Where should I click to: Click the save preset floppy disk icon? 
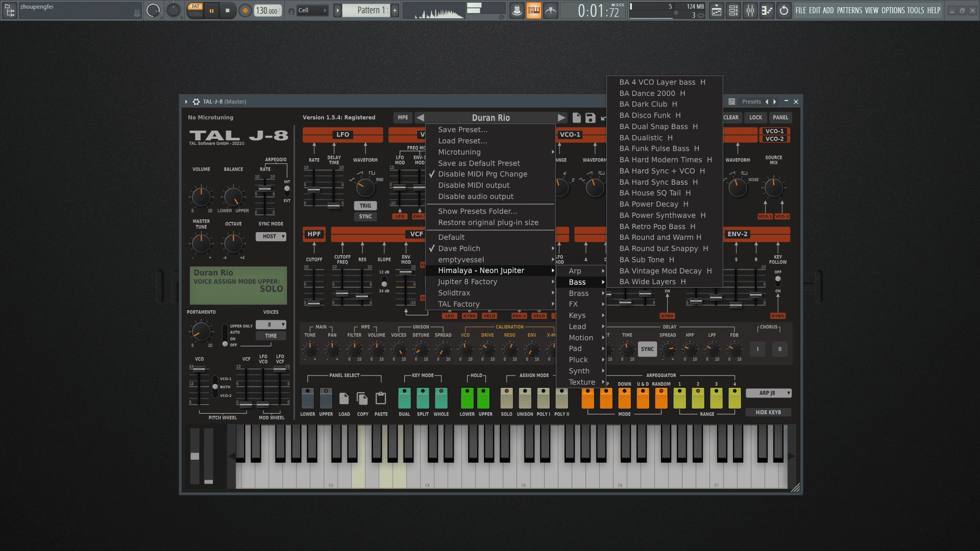coord(591,118)
